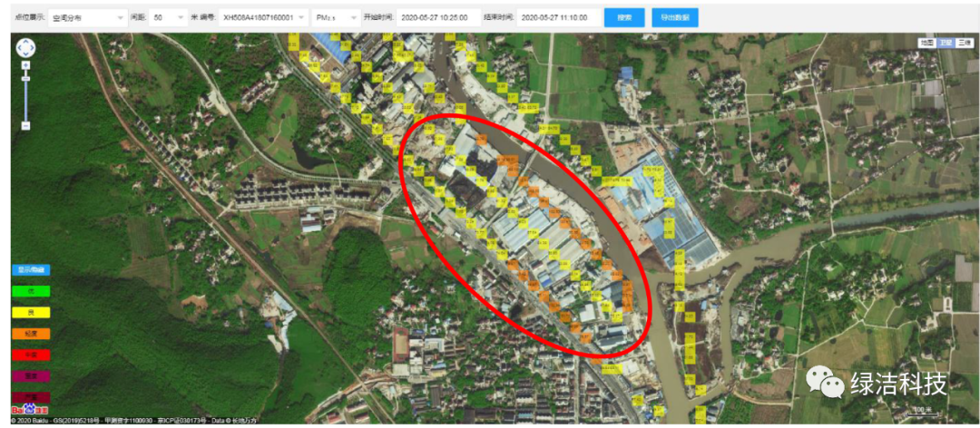Switch to the 卫星 satellite view tab
The image size is (980, 428).
(946, 43)
